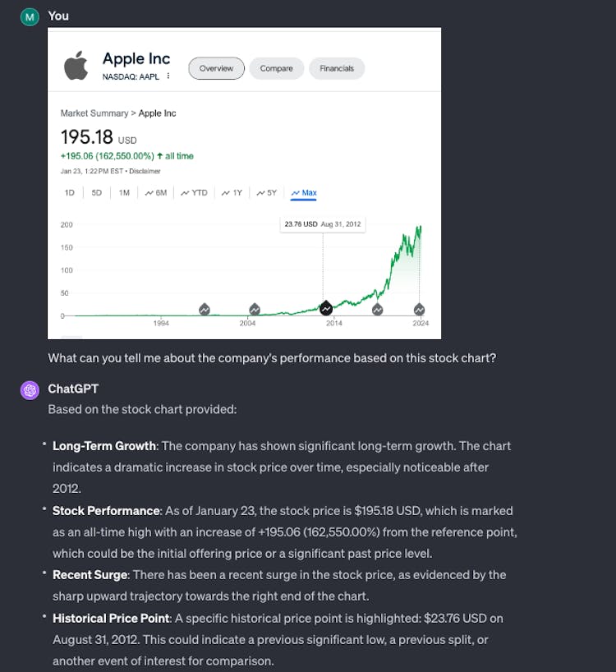Click the chart event marker near 2004

point(255,309)
